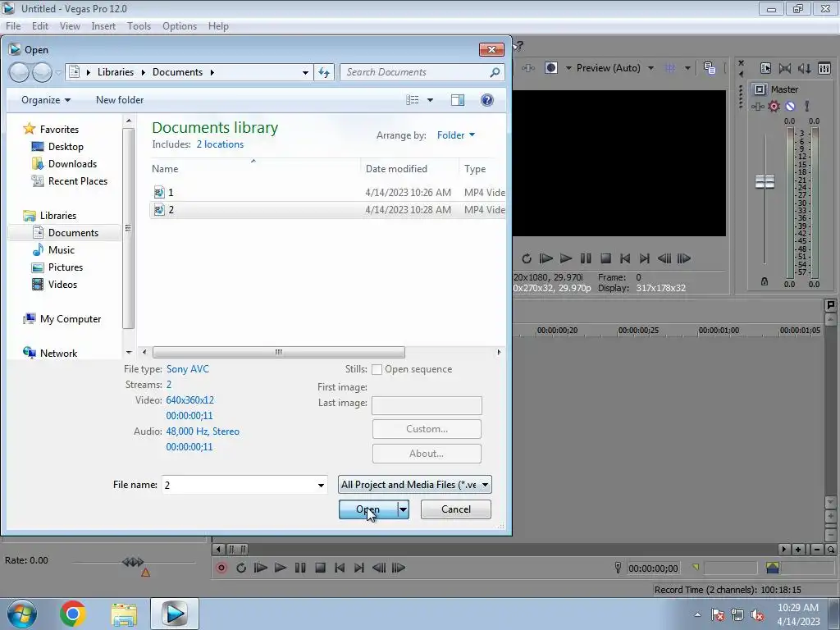This screenshot has height=630, width=840.
Task: Open the overlays dropdown next to grid icon
Action: coord(687,68)
